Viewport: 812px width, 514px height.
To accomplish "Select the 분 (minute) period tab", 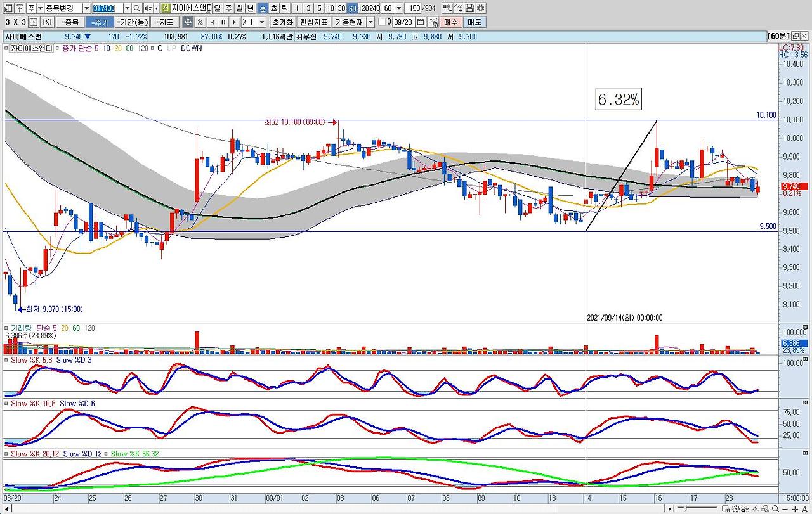I will 263,8.
